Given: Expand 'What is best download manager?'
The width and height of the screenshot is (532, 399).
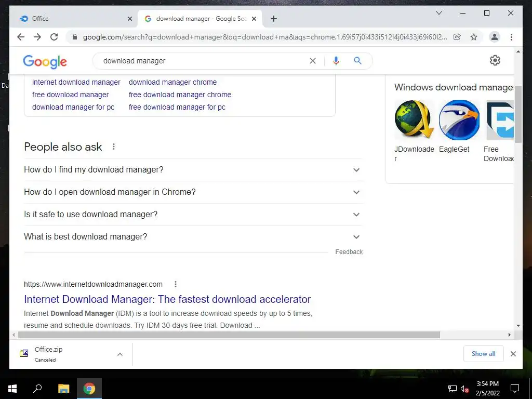Looking at the screenshot, I should 193,237.
